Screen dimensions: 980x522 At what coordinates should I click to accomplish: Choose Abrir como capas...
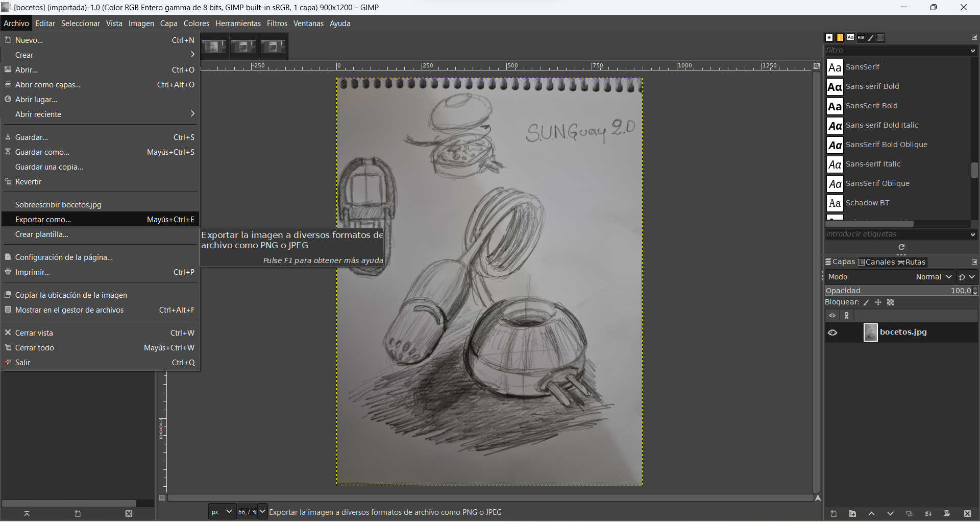[100, 85]
